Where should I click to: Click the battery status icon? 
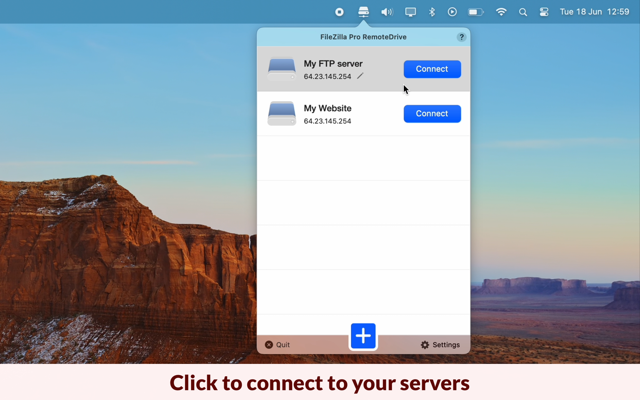[x=476, y=12]
